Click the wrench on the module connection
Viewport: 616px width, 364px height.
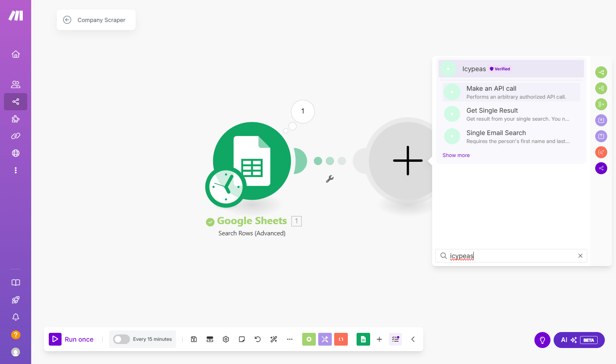click(x=330, y=179)
